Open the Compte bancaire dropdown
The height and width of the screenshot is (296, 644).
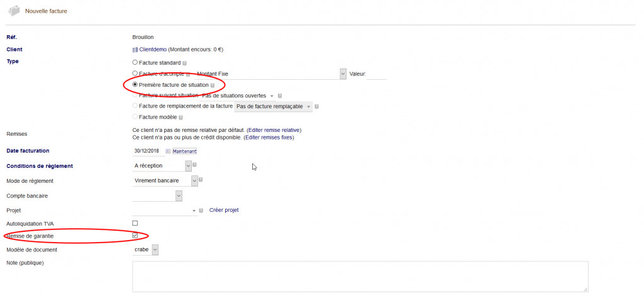pyautogui.click(x=157, y=196)
